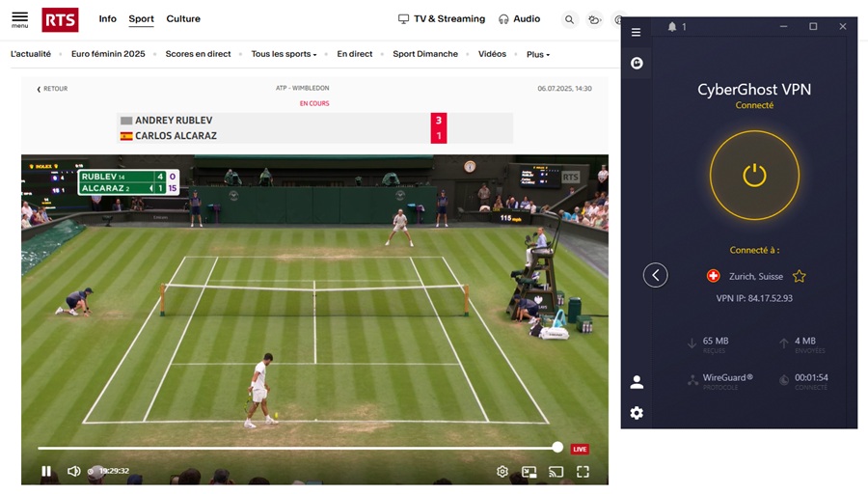Click the video progress slider handle
Viewport: 868px width, 494px height.
point(557,448)
